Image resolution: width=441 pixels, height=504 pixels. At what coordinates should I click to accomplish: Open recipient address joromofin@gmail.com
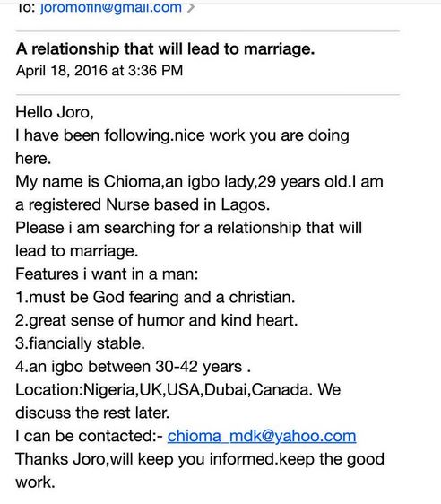click(111, 7)
